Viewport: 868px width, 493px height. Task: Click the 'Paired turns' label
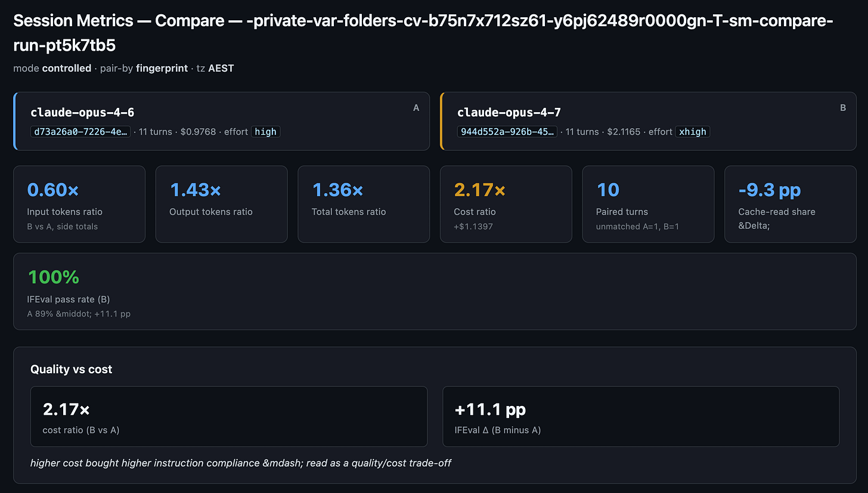coord(622,212)
